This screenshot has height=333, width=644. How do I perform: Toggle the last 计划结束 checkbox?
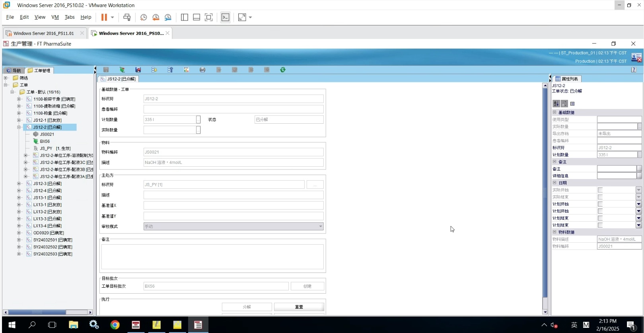(600, 225)
